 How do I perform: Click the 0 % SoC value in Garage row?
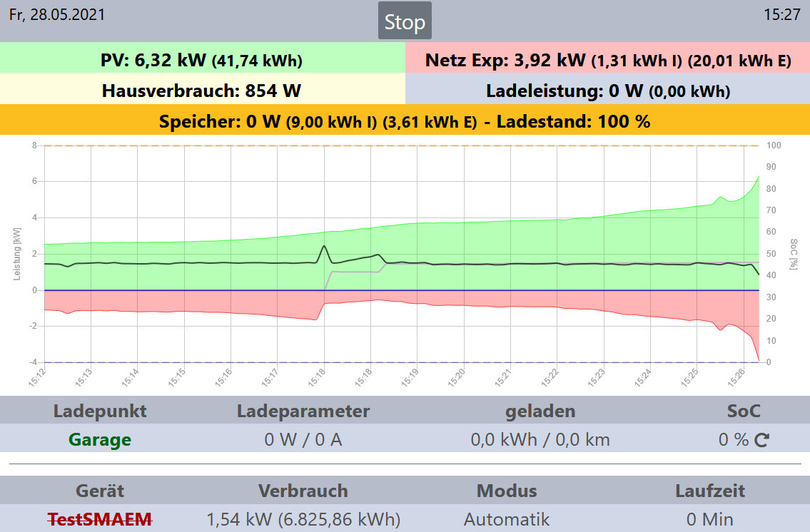734,439
